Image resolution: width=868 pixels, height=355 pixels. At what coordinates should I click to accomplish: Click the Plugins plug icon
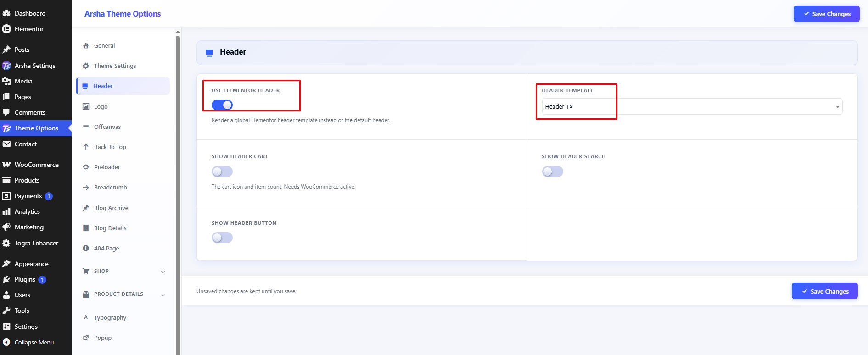pos(6,279)
